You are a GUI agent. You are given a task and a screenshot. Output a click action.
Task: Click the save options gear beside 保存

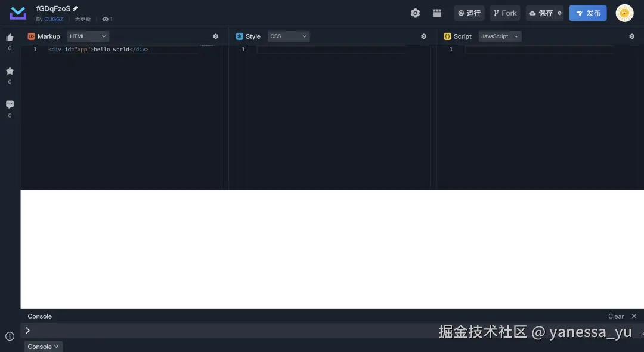(x=558, y=13)
